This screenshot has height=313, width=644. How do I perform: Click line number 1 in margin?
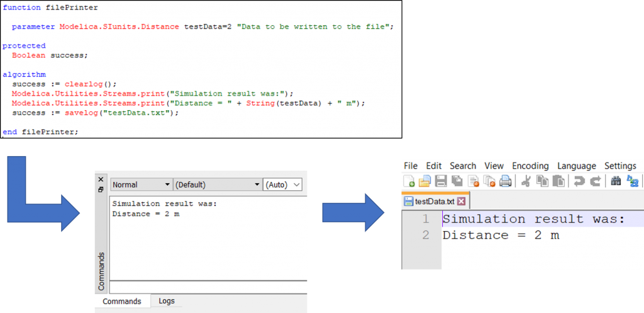click(426, 219)
